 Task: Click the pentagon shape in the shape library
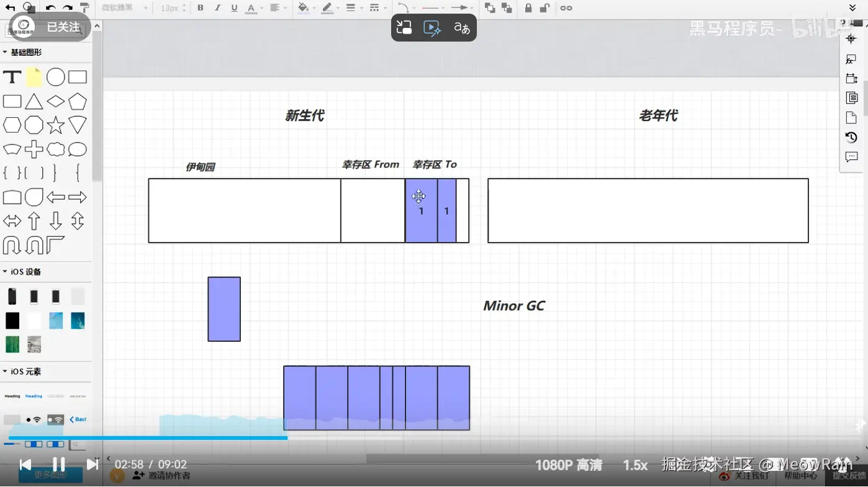tap(77, 101)
